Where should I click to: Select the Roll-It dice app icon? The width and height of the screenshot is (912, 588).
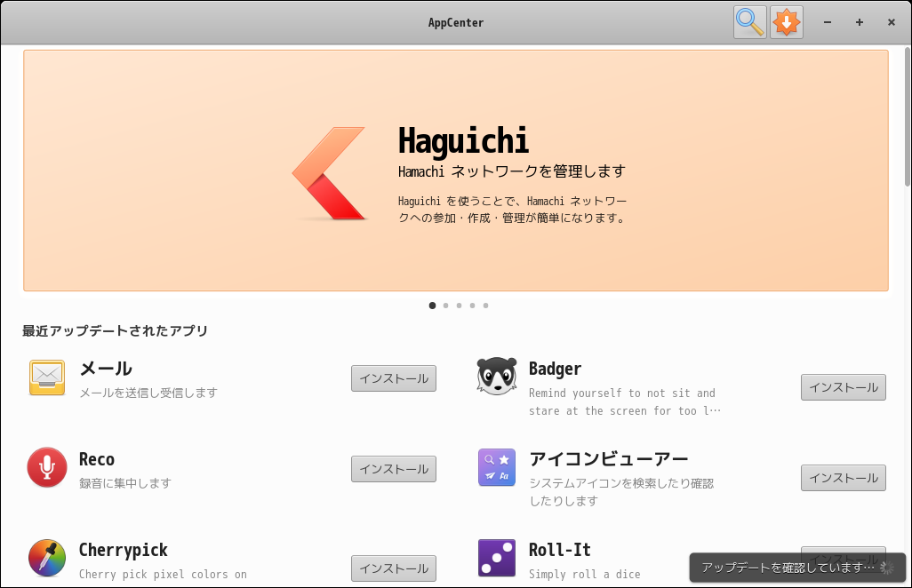496,557
